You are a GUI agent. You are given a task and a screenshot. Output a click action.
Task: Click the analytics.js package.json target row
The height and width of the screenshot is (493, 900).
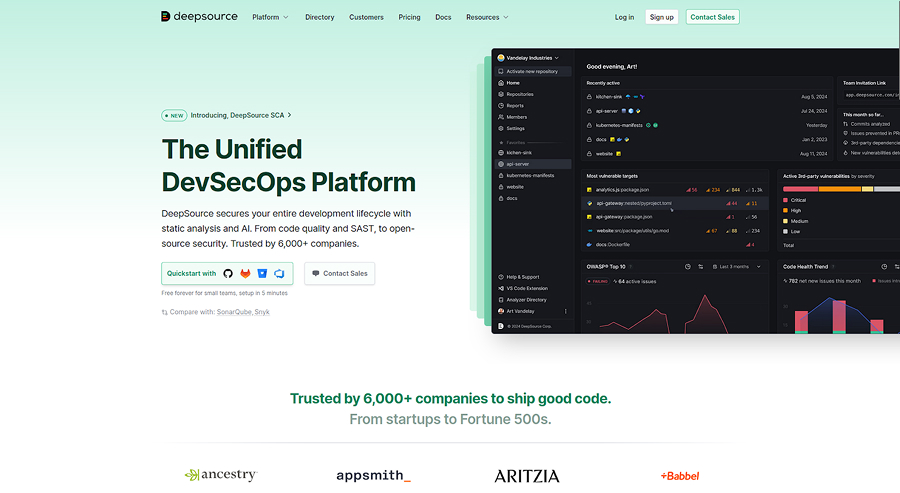tap(674, 190)
